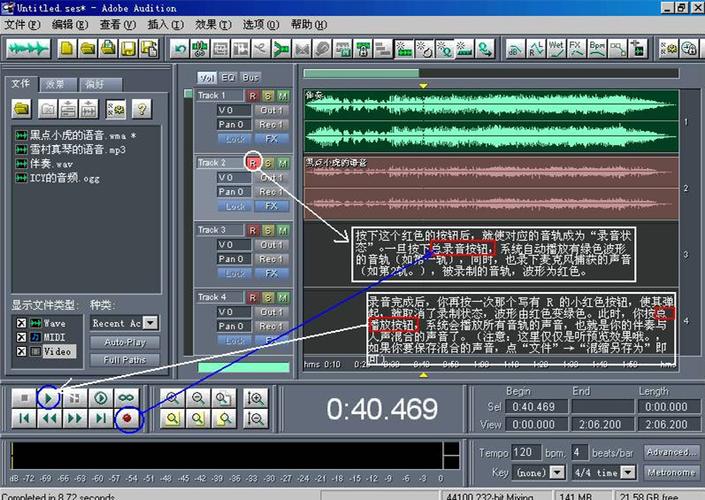Open the 4/4 time dropdown
705x500 pixels.
(628, 472)
